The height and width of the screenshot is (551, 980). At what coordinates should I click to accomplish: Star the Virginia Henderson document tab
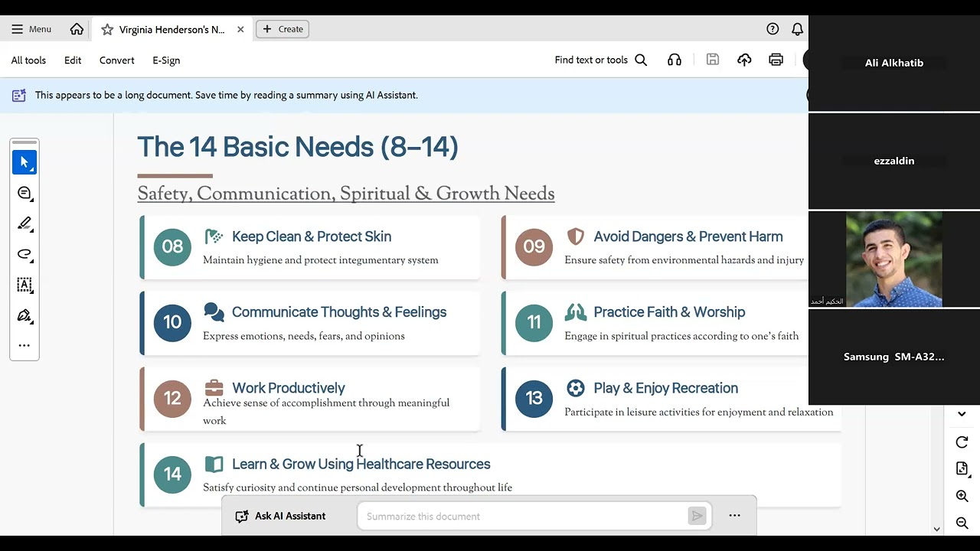[107, 29]
